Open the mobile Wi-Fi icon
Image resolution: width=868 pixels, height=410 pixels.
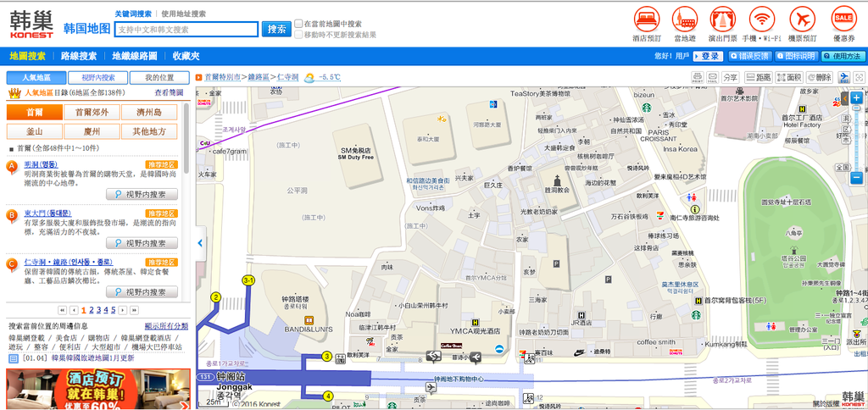[762, 19]
